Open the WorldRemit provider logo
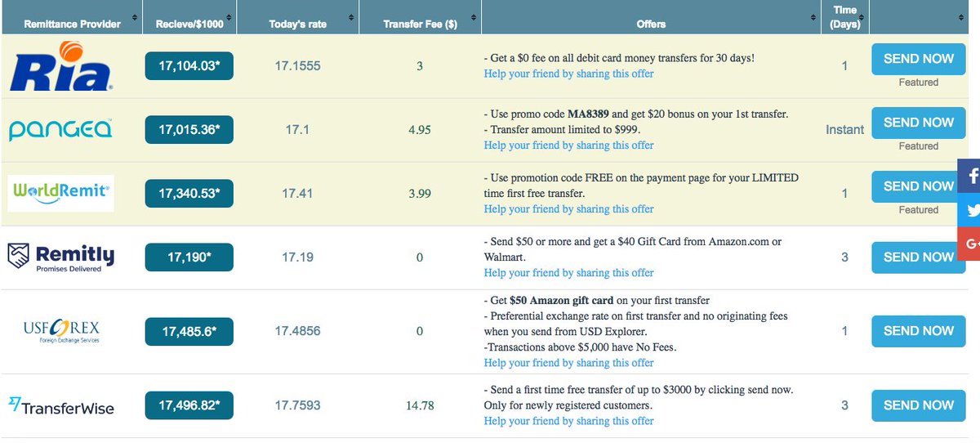Screen dimensions: 980x443 (60, 193)
